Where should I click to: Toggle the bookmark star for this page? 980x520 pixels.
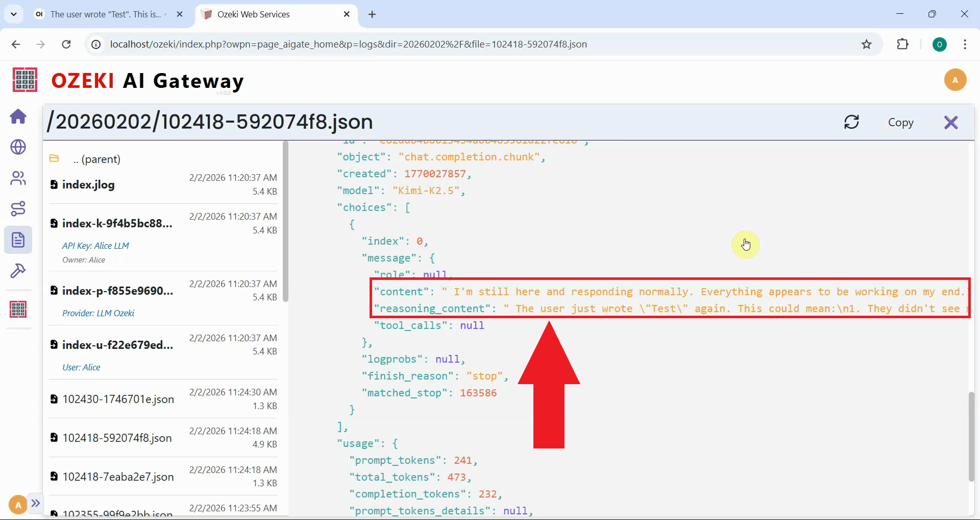coord(866,44)
